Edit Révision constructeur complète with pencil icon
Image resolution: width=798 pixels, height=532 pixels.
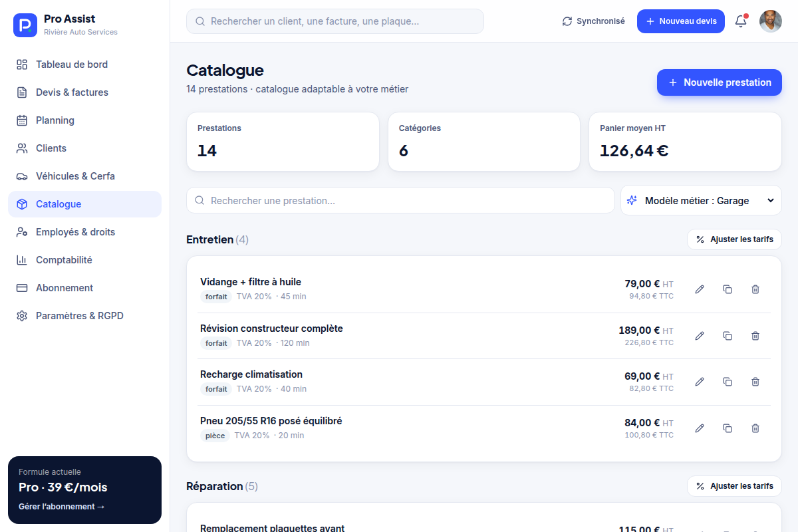point(700,336)
